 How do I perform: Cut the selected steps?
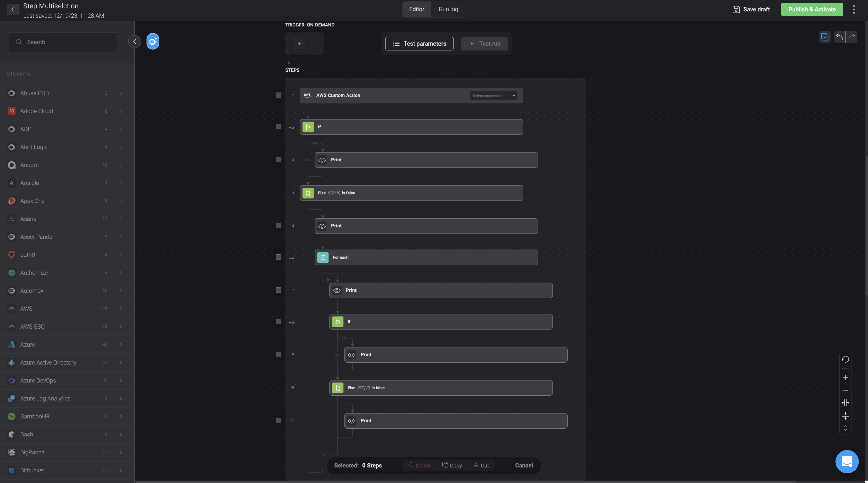481,466
